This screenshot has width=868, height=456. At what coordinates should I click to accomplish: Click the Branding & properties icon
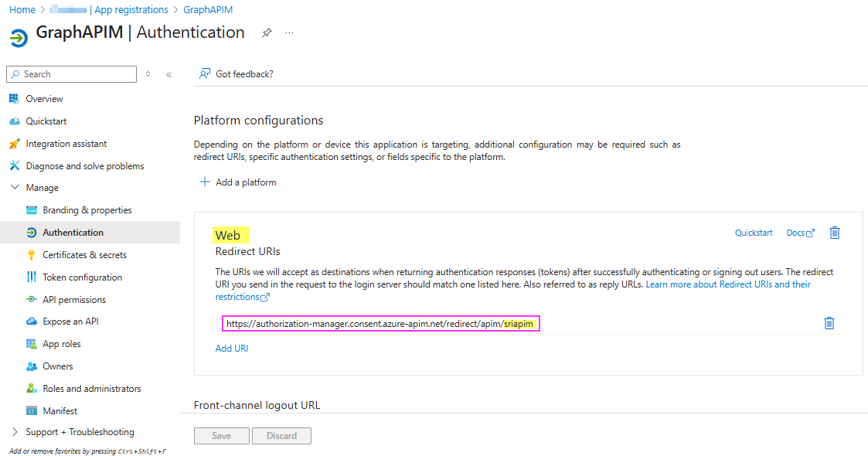coord(32,210)
